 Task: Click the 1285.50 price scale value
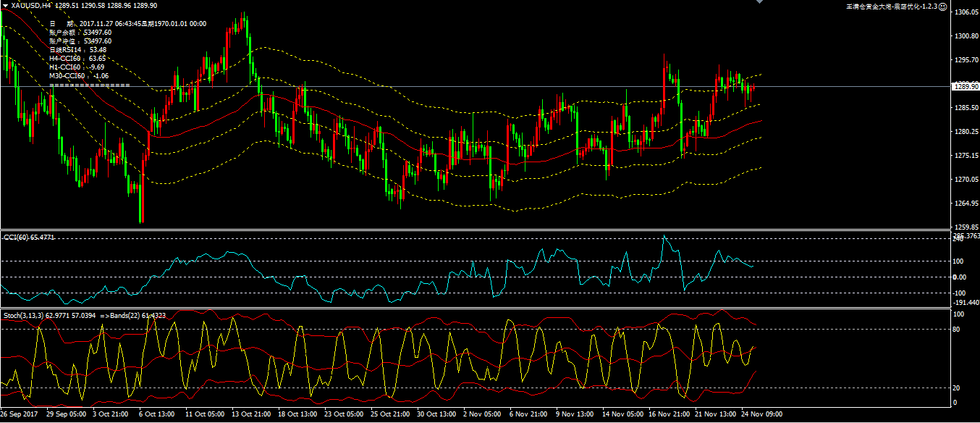966,108
